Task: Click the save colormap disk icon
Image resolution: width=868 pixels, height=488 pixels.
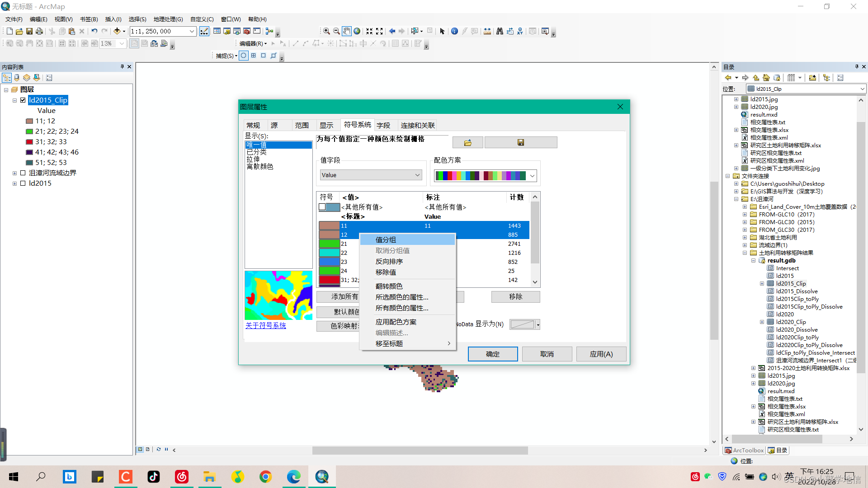Action: [520, 143]
